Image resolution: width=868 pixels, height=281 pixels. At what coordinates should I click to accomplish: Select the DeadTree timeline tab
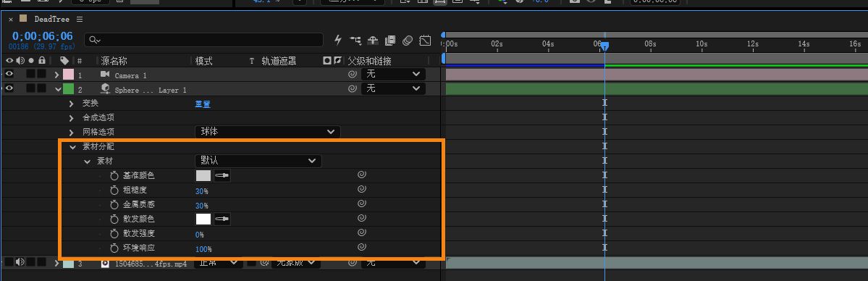click(51, 19)
